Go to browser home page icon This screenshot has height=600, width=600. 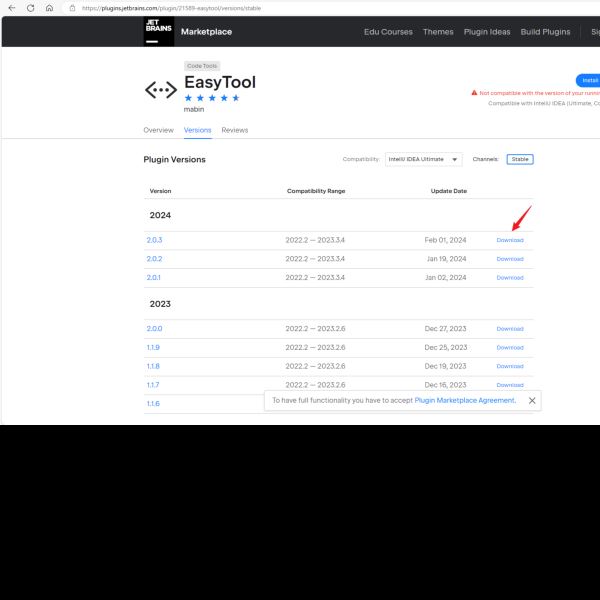[49, 8]
